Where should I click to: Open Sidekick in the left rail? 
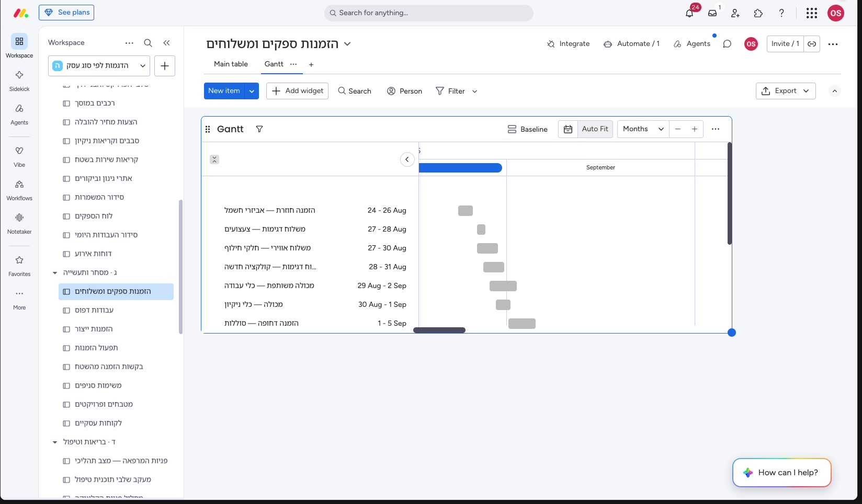(19, 80)
